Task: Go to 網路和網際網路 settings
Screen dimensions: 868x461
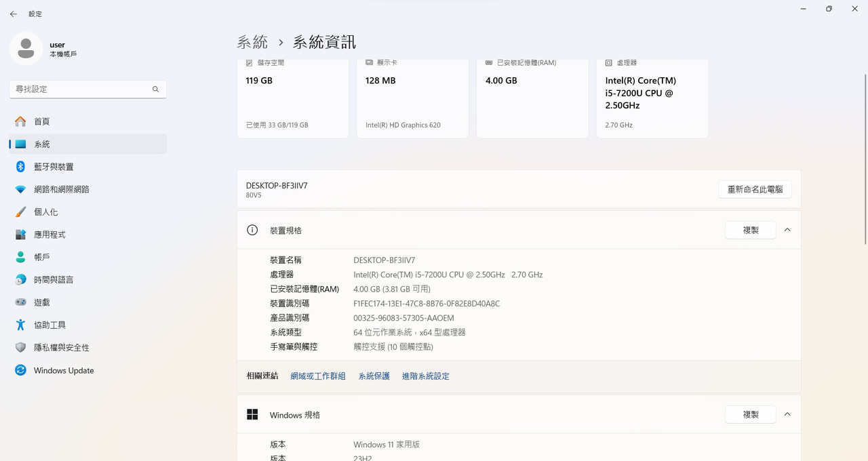Action: tap(88, 189)
